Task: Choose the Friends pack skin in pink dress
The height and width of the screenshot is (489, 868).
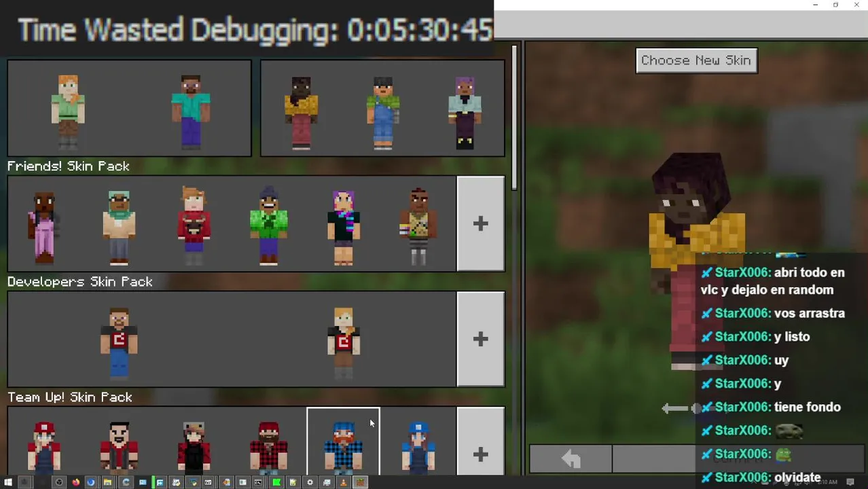Action: [44, 226]
